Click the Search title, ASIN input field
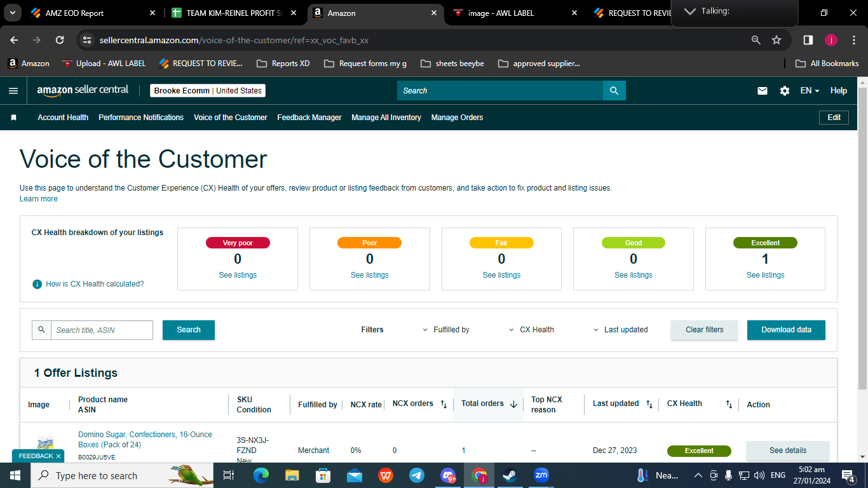The width and height of the screenshot is (868, 488). coord(102,330)
